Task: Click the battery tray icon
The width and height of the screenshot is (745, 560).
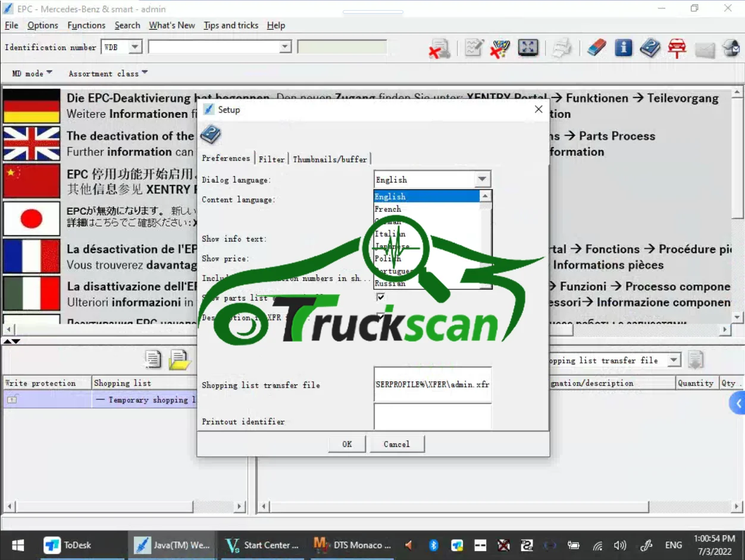Action: tap(574, 545)
